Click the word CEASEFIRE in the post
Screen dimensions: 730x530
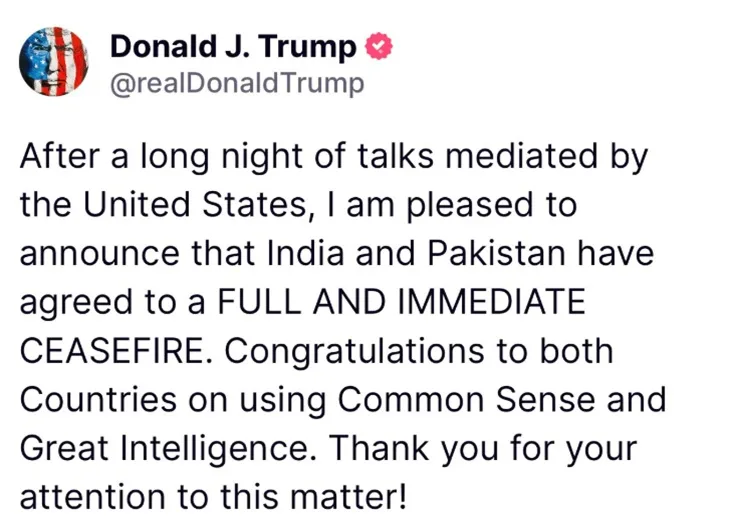112,351
